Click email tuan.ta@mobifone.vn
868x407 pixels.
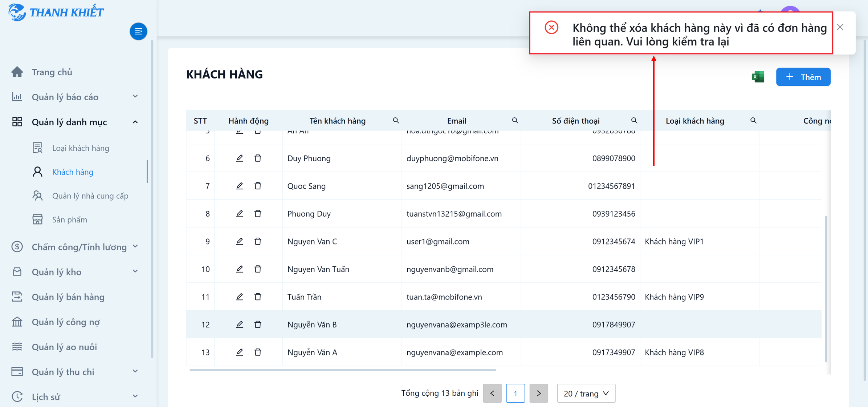[444, 297]
